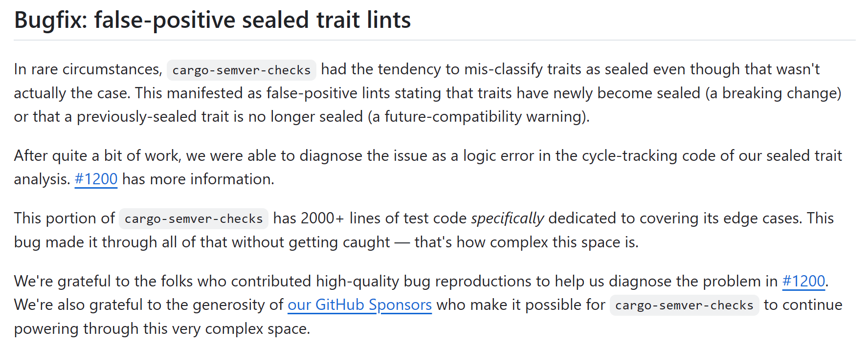This screenshot has width=868, height=348.
Task: Click the horizontal divider line under the heading
Action: click(x=434, y=40)
